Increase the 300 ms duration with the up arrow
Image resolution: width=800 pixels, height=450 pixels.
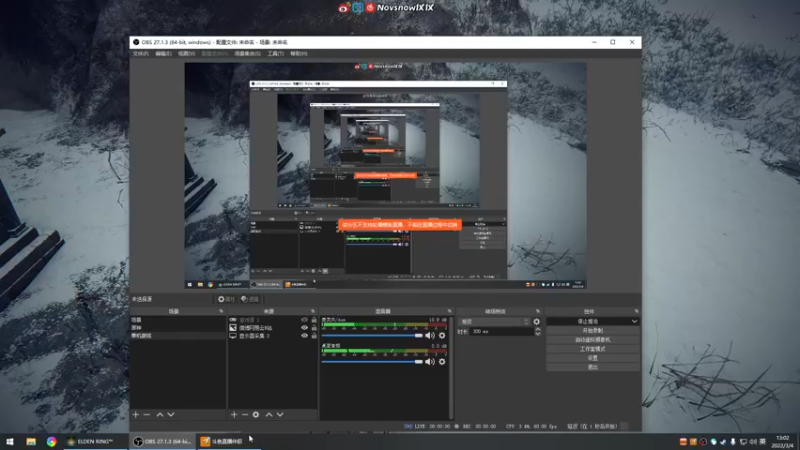tap(537, 330)
